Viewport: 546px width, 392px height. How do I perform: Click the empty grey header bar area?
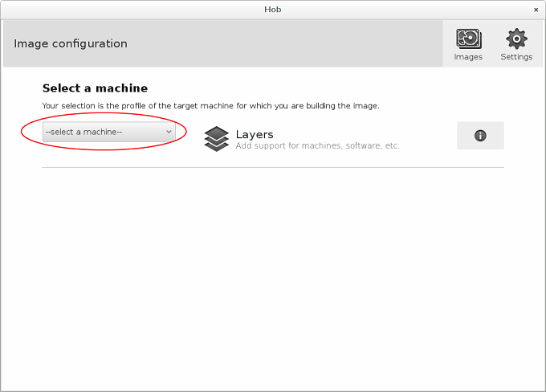point(281,43)
